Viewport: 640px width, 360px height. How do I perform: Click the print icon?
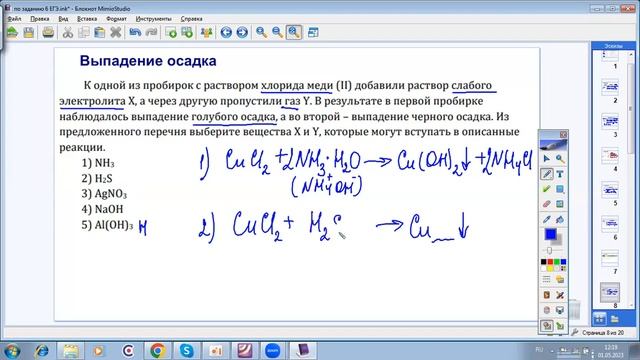48,32
